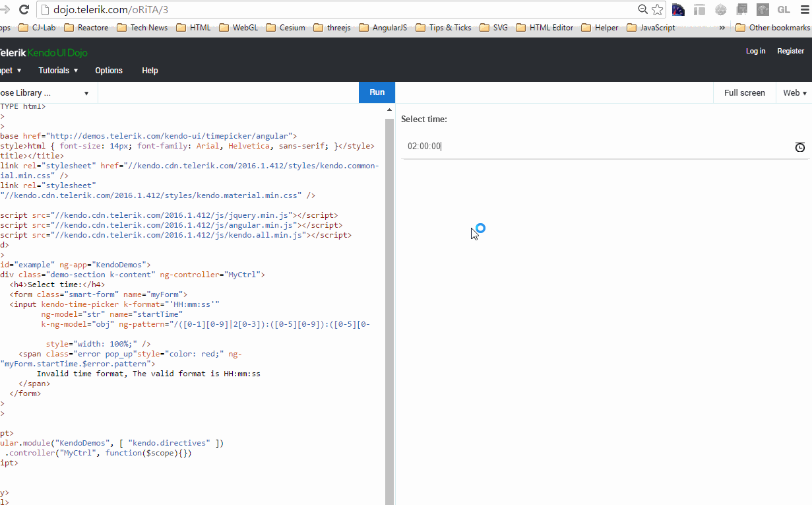The width and height of the screenshot is (812, 505).
Task: Open the Cesium bookmark folder
Action: [286, 28]
